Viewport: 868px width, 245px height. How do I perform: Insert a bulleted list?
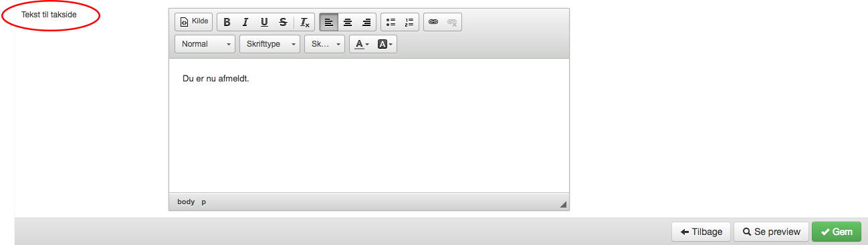(391, 22)
